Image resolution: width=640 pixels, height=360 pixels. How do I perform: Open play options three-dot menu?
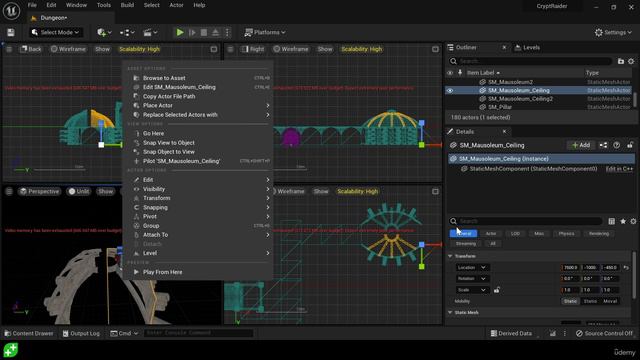[x=227, y=32]
